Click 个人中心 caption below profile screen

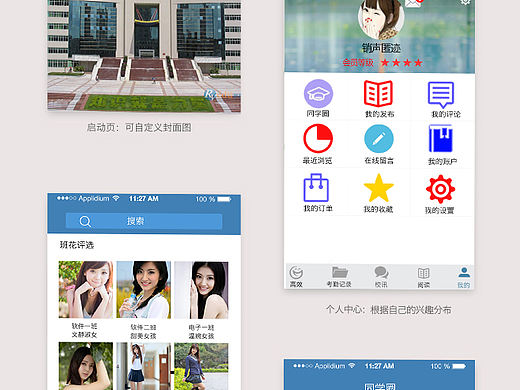pos(388,310)
